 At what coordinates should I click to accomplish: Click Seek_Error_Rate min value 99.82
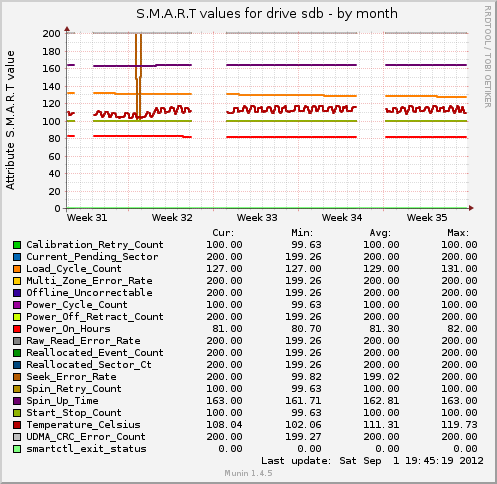[306, 377]
